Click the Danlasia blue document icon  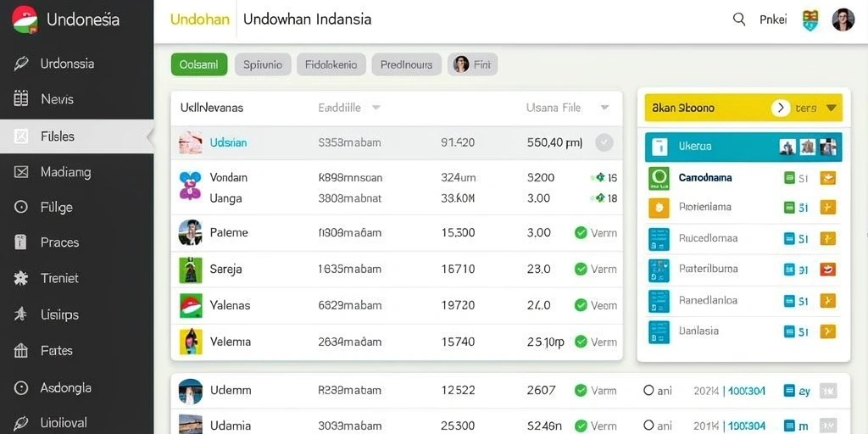[x=659, y=332]
